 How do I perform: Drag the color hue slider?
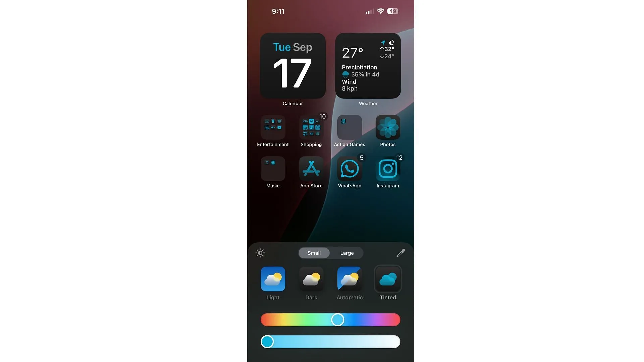pos(337,319)
